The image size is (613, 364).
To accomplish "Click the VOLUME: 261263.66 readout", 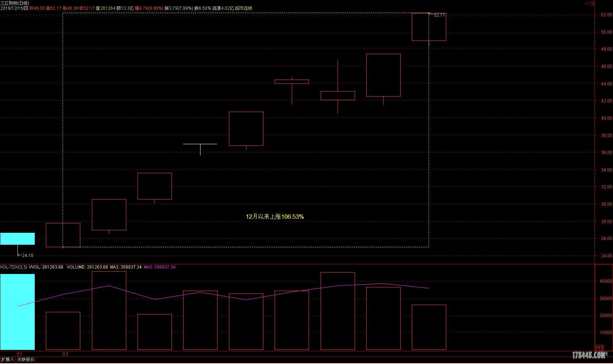I will point(88,267).
